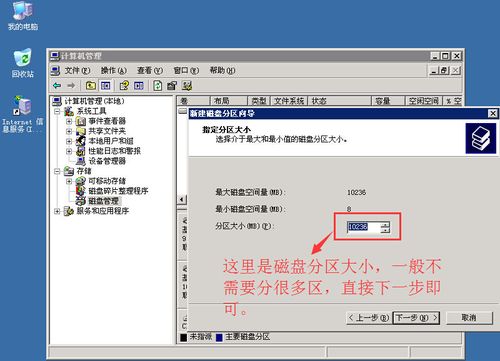
Task: Open the 我的电脑 desktop icon
Action: pyautogui.click(x=23, y=16)
